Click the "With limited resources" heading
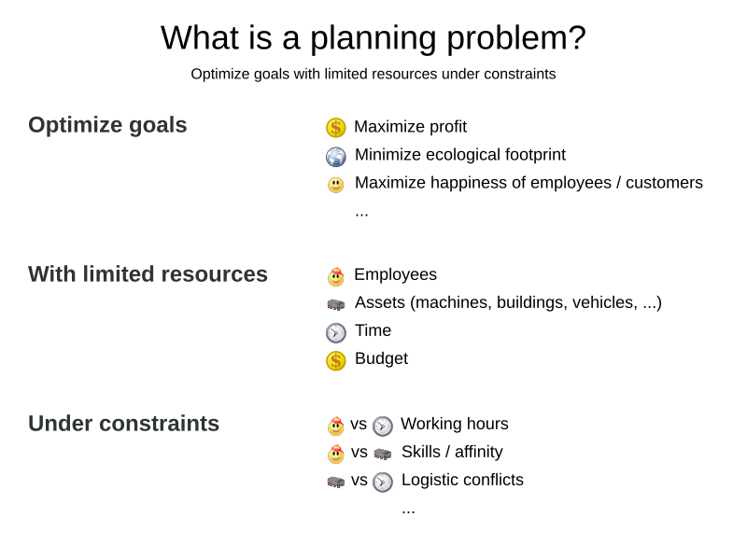 point(148,274)
